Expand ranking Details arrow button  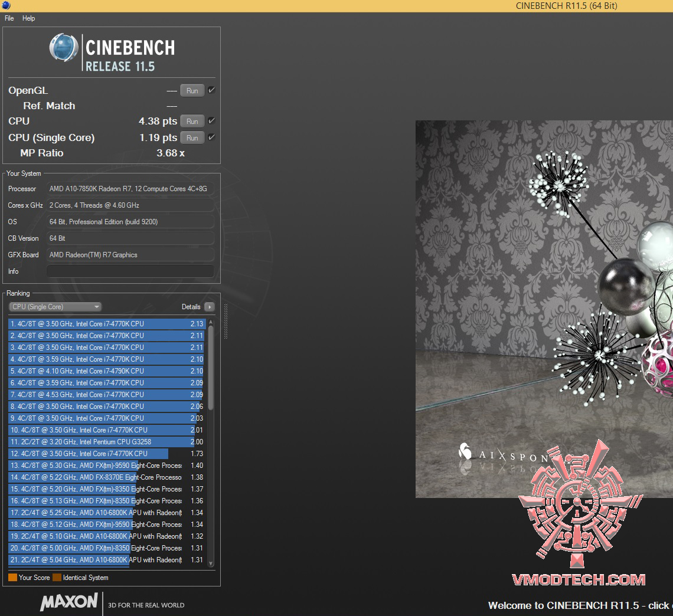210,307
